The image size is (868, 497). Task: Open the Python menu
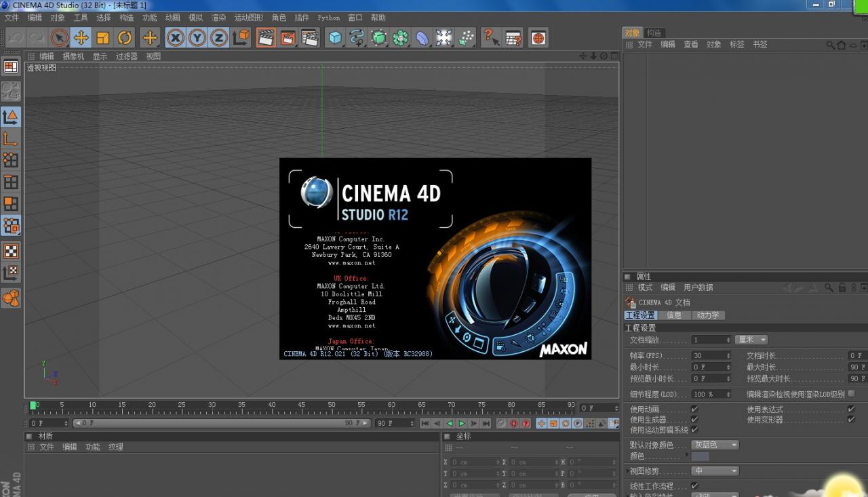[x=329, y=18]
